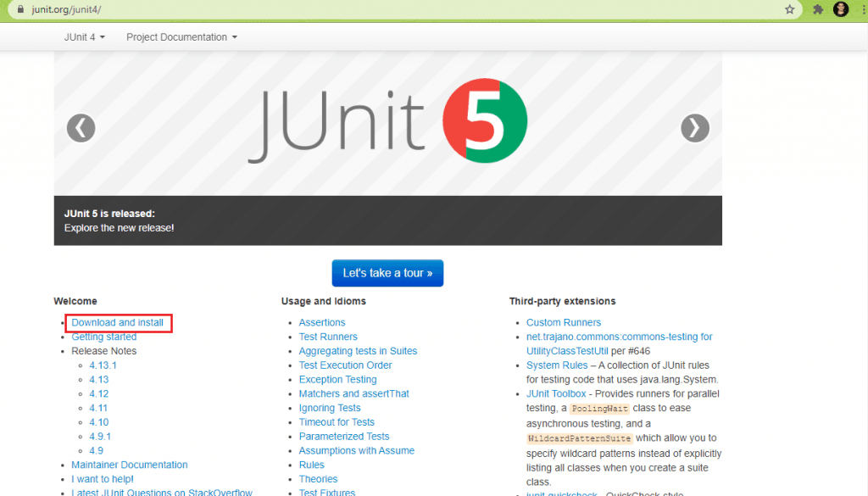Open the 'Download and install' link
Screen dimensions: 868x496
coord(118,322)
